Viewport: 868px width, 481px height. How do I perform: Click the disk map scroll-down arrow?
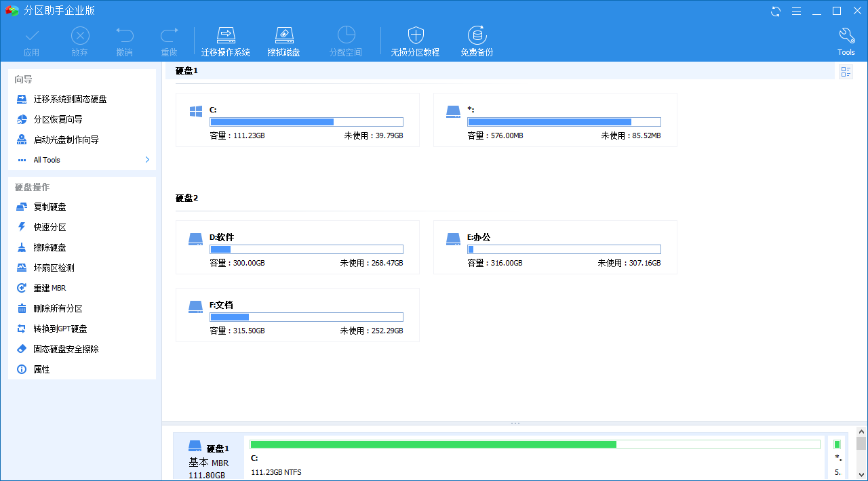click(861, 474)
